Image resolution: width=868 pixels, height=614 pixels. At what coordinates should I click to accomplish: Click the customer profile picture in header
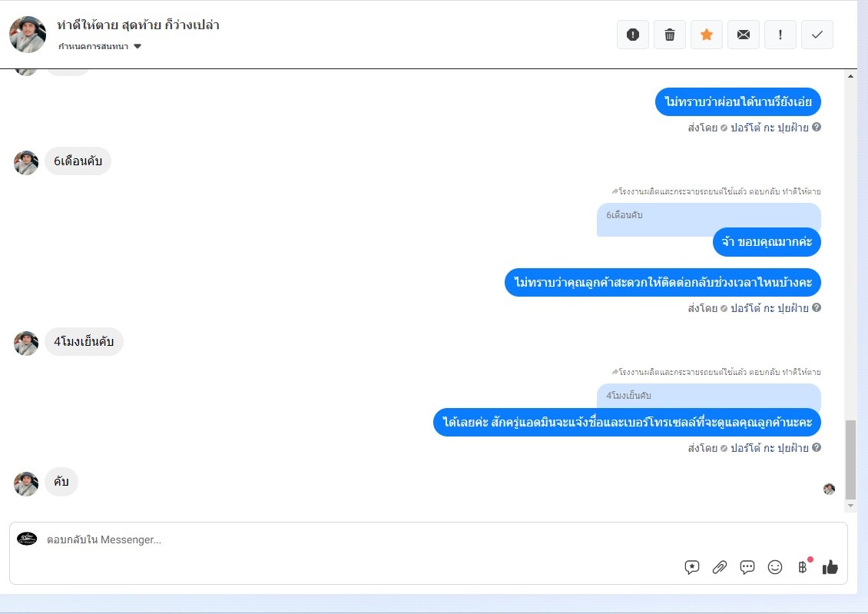[28, 35]
